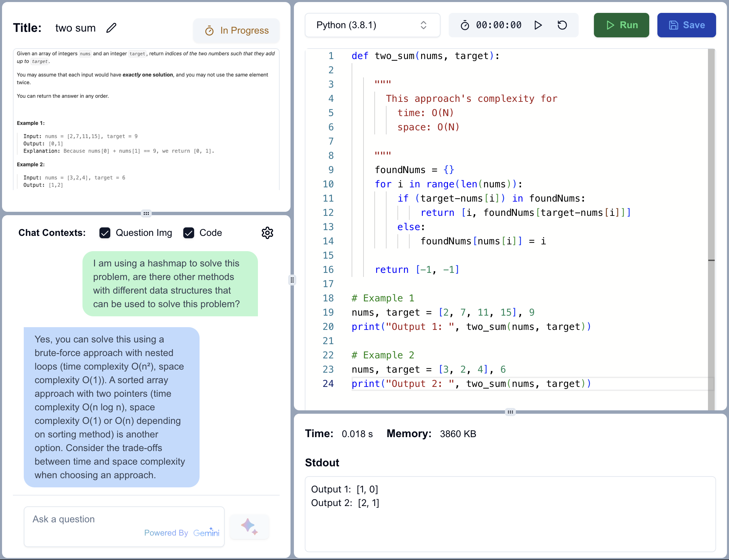The height and width of the screenshot is (560, 729).
Task: Click the drag handle above the Stdout panel
Action: coord(510,412)
